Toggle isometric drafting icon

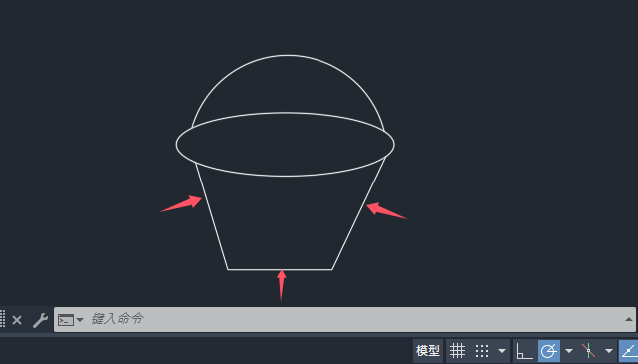point(588,350)
